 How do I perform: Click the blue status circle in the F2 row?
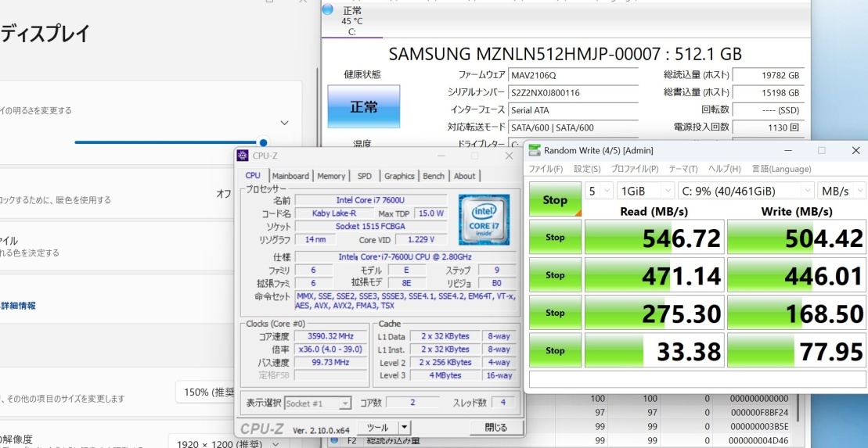[333, 441]
